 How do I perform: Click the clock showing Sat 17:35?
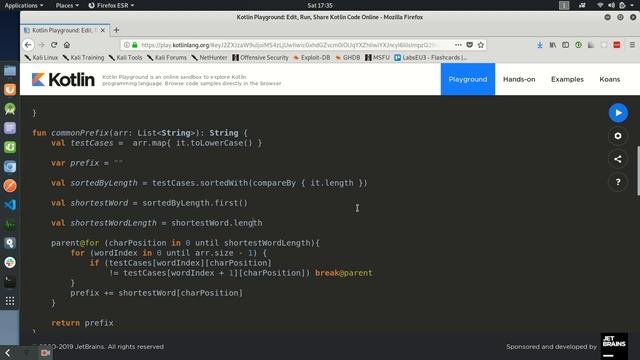[320, 5]
